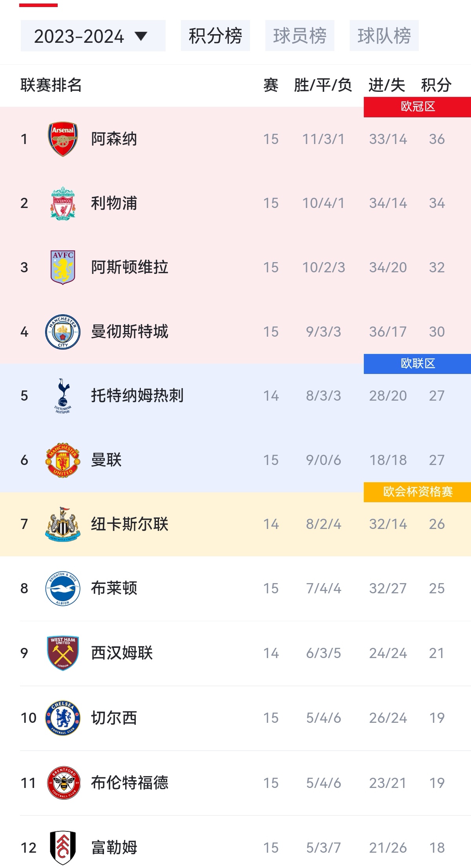This screenshot has height=868, width=471.
Task: Switch to the 球队榜 tab
Action: click(385, 36)
